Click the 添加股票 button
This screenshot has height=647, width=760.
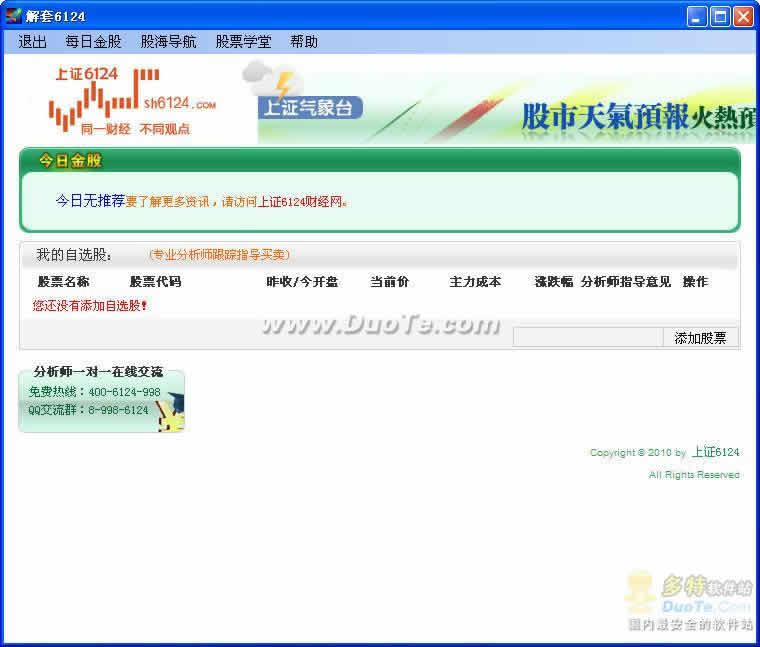[x=700, y=338]
